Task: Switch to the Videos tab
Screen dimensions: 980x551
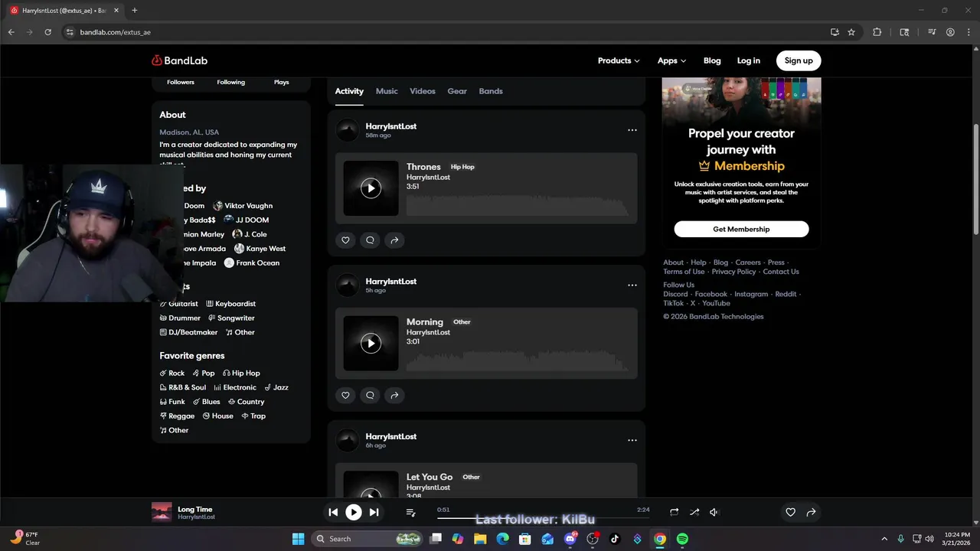Action: [423, 91]
